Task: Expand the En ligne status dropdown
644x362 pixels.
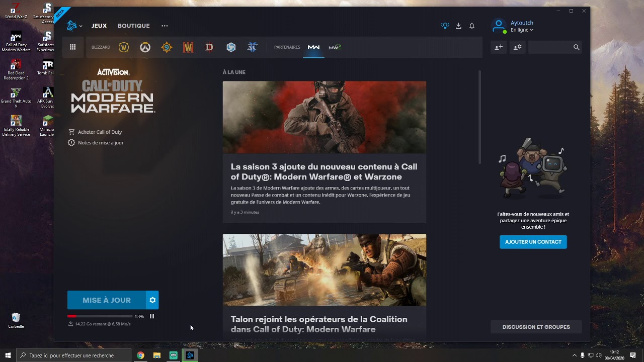Action: (x=522, y=30)
